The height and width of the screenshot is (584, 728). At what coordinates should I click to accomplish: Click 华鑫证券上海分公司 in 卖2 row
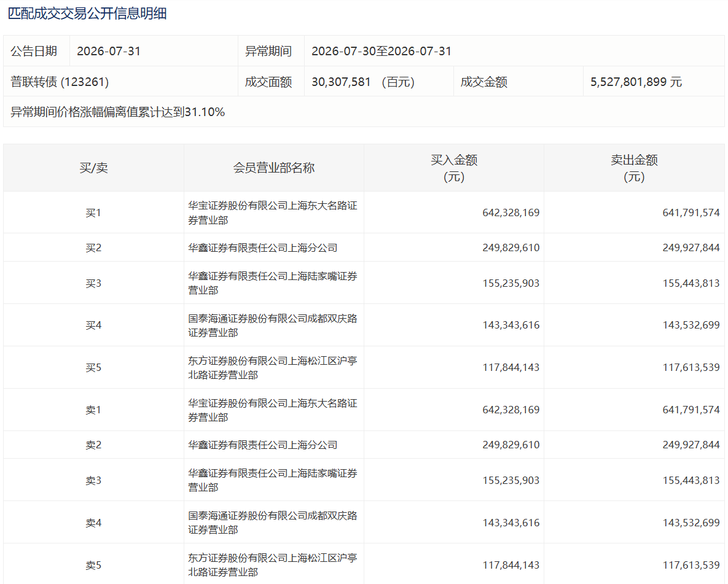click(263, 445)
